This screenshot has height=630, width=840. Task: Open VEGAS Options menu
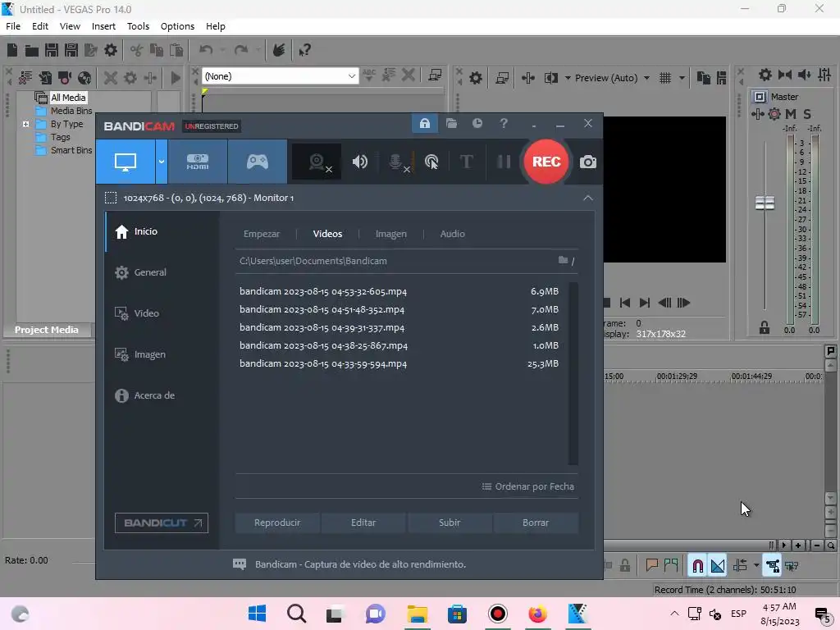(177, 26)
